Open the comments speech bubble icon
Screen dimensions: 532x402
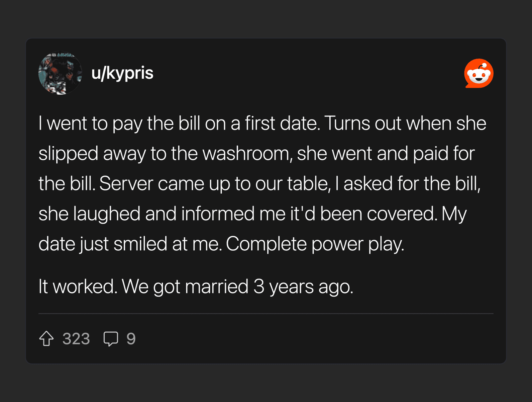pyautogui.click(x=111, y=338)
